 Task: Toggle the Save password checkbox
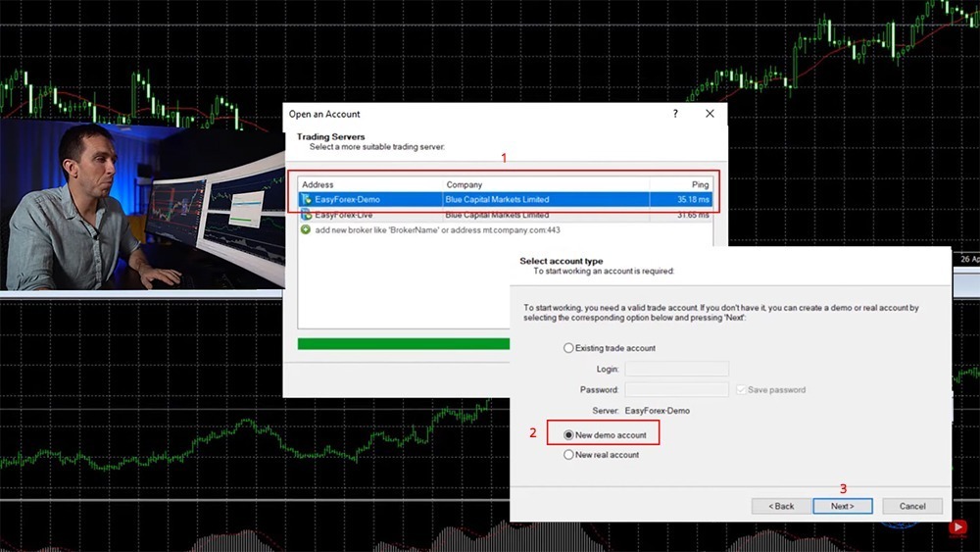(x=741, y=390)
